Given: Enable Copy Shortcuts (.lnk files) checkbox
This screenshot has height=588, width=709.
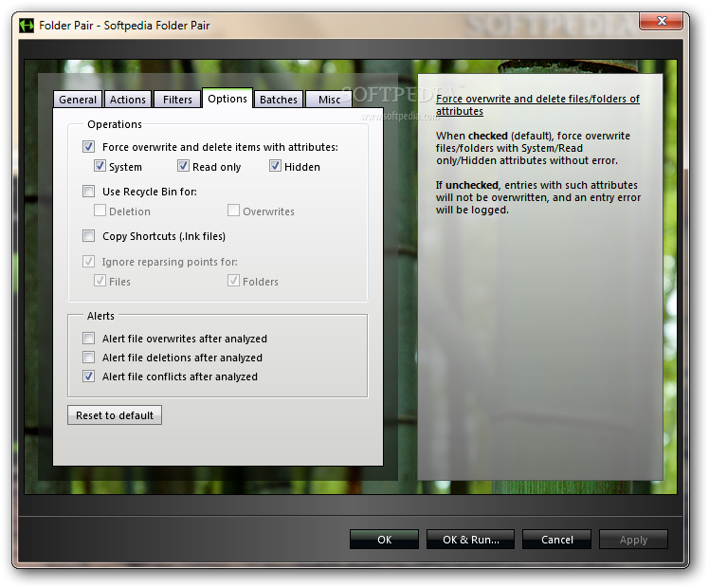Looking at the screenshot, I should [89, 235].
